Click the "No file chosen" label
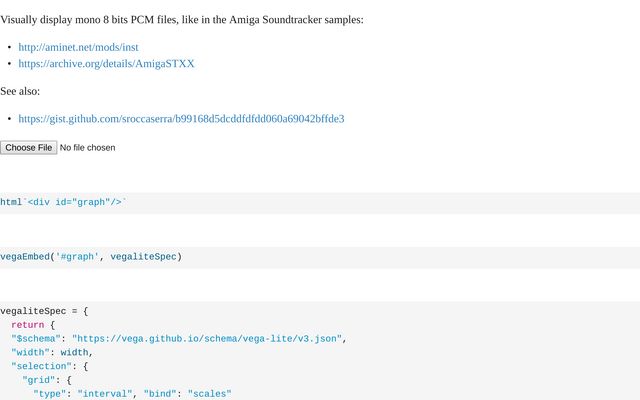 coord(87,147)
